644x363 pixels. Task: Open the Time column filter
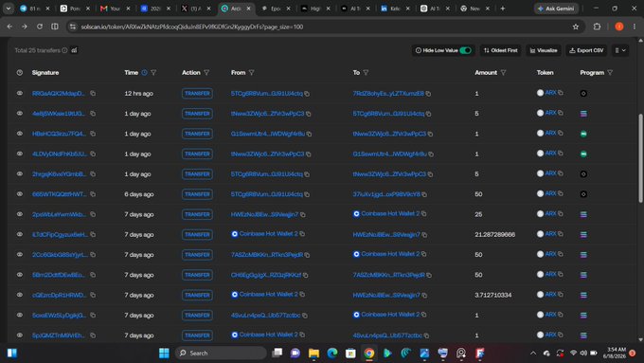[153, 73]
